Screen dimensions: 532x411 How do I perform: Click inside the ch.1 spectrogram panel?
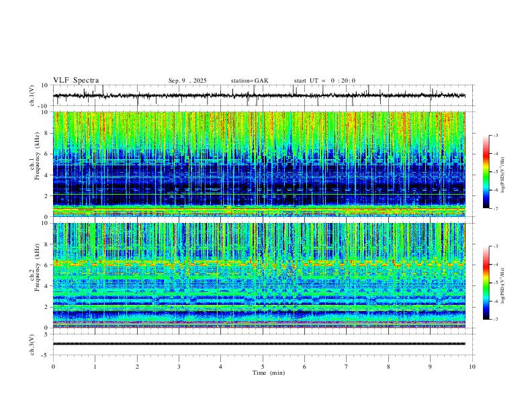tap(259, 164)
